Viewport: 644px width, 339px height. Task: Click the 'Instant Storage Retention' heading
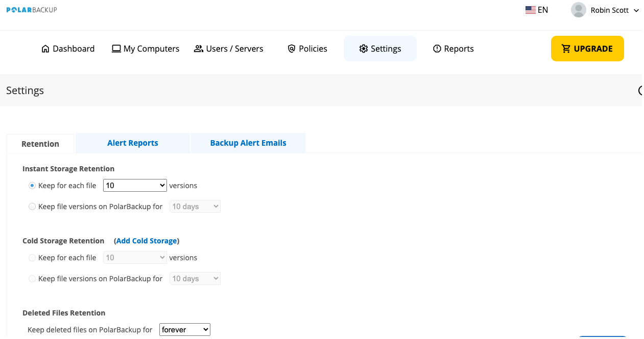[68, 169]
